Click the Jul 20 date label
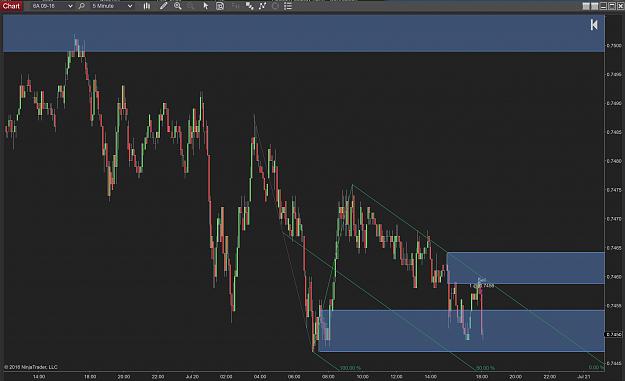The width and height of the screenshot is (625, 381). click(x=192, y=377)
